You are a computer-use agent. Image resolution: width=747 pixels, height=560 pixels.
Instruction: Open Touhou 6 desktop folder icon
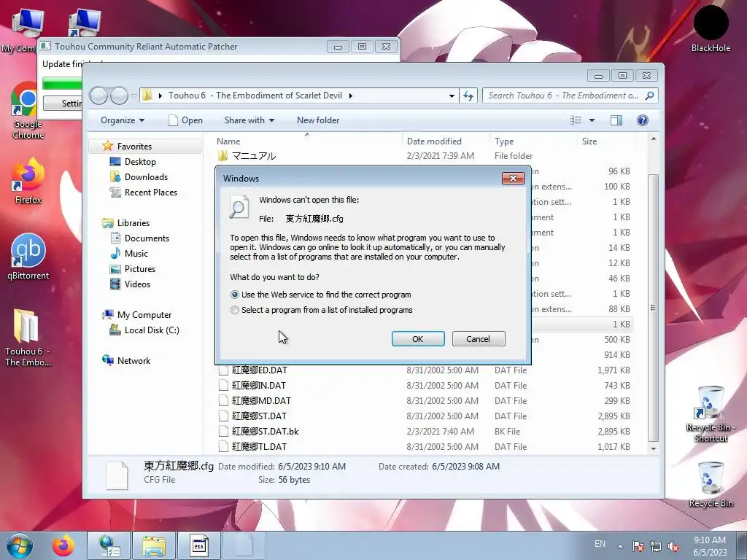pyautogui.click(x=28, y=338)
